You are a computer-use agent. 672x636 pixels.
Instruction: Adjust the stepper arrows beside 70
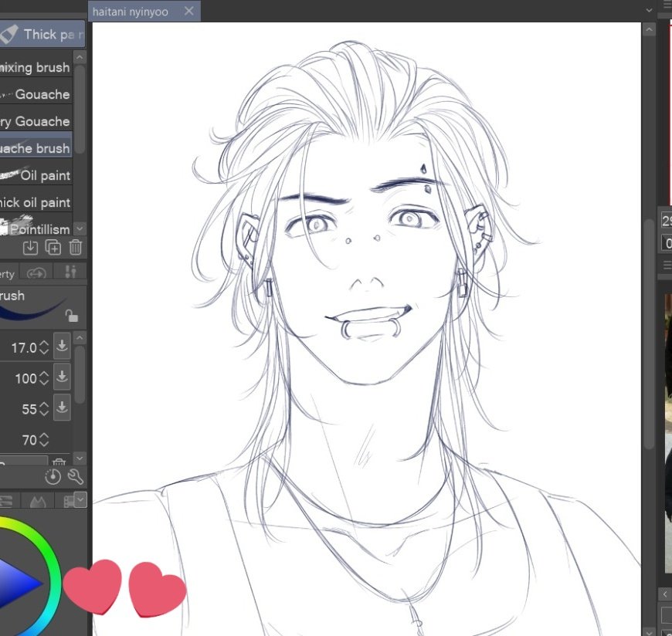point(44,440)
